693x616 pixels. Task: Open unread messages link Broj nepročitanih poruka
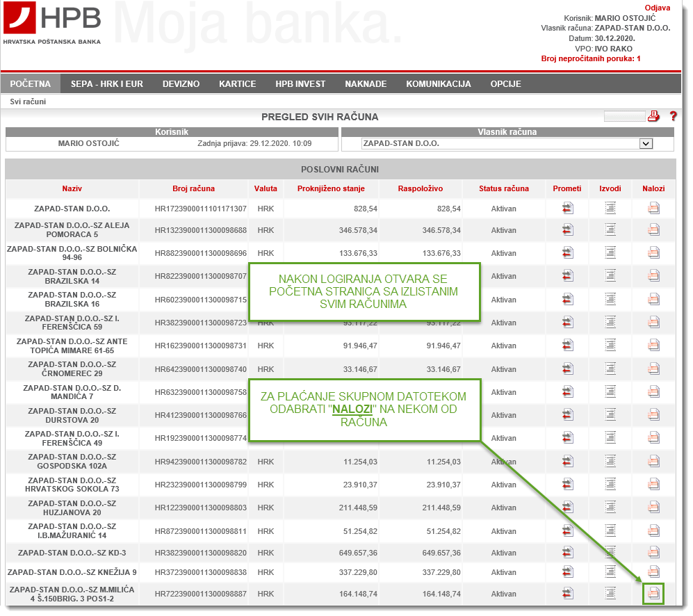(590, 58)
